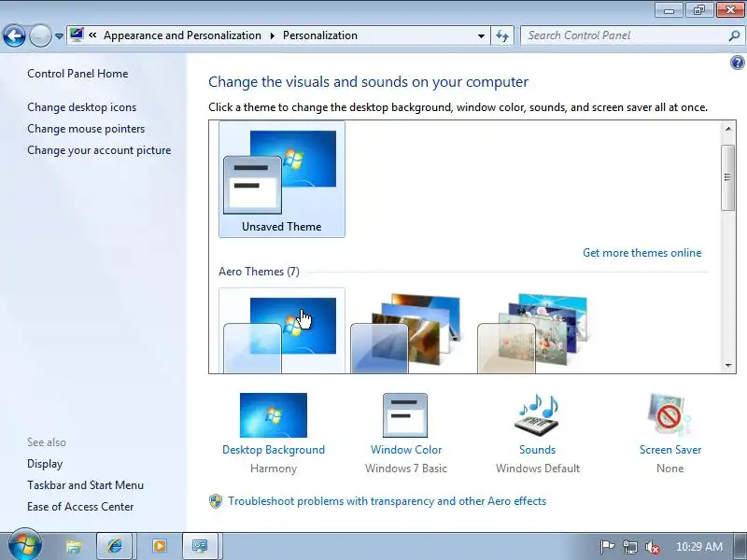Open the Windows Start orb

click(x=24, y=546)
